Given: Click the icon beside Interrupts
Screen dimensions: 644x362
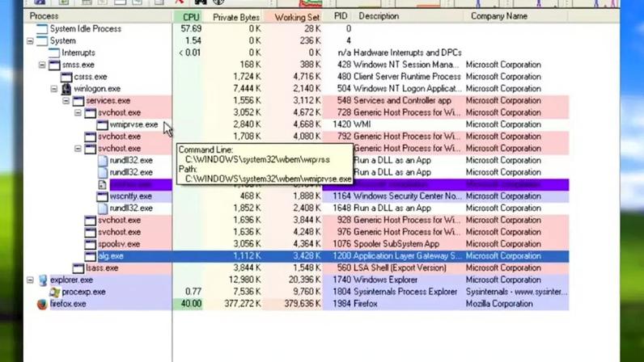Looking at the screenshot, I should (x=54, y=53).
